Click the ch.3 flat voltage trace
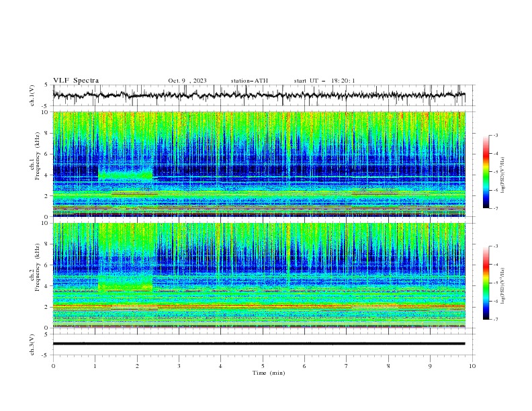This screenshot has height=411, width=532. tap(259, 344)
